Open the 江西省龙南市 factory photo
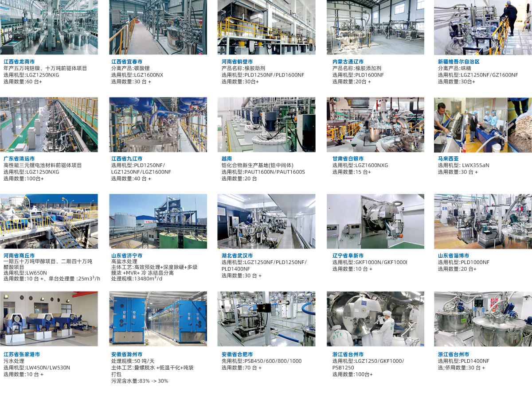Screen dimensions: 532x403 (x=49, y=27)
